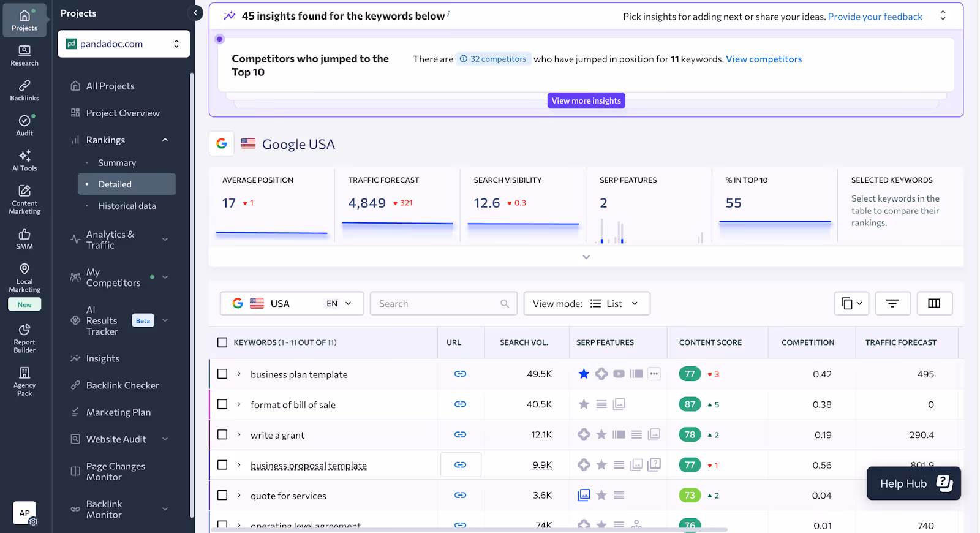
Task: Click URL link icon for business proposal template
Action: coord(460,465)
